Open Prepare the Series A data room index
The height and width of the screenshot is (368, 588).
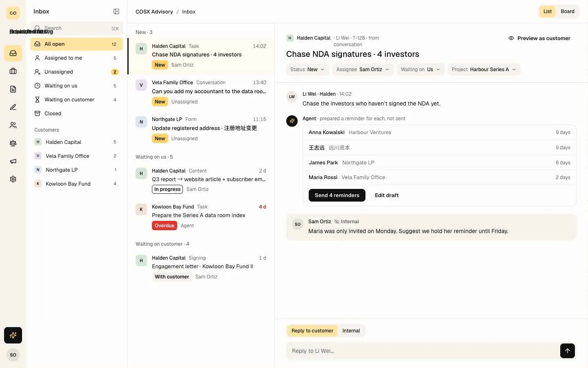point(201,216)
